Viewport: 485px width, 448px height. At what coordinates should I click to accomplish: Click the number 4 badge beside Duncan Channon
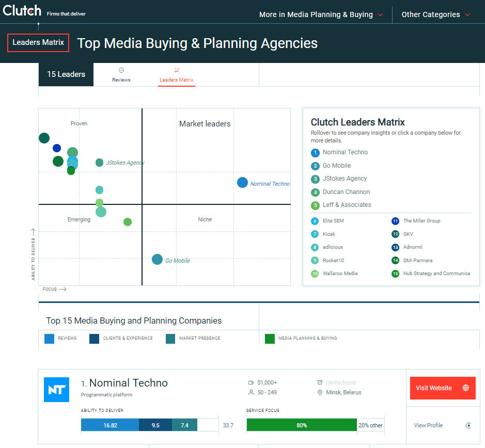pyautogui.click(x=315, y=193)
